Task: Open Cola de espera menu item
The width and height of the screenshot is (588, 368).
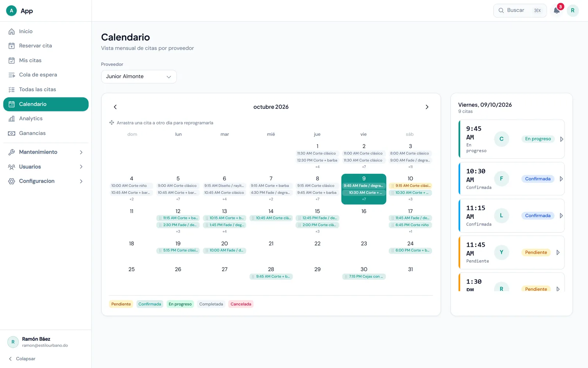Action: pos(46,75)
